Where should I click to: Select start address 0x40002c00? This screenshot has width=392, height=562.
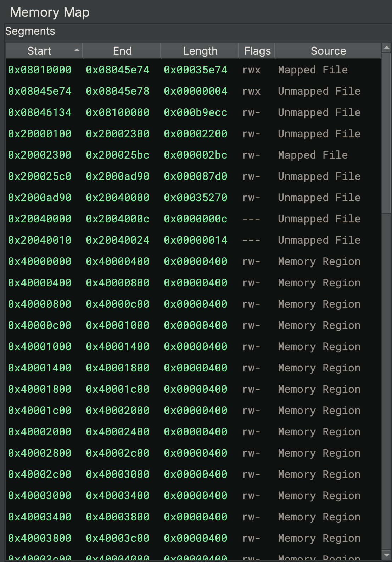click(40, 474)
